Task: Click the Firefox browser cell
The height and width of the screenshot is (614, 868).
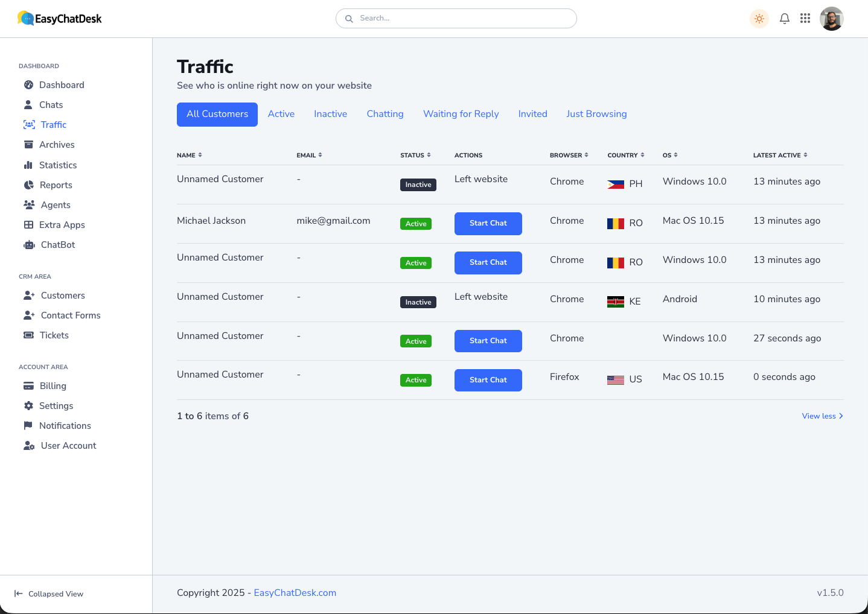Action: click(564, 377)
